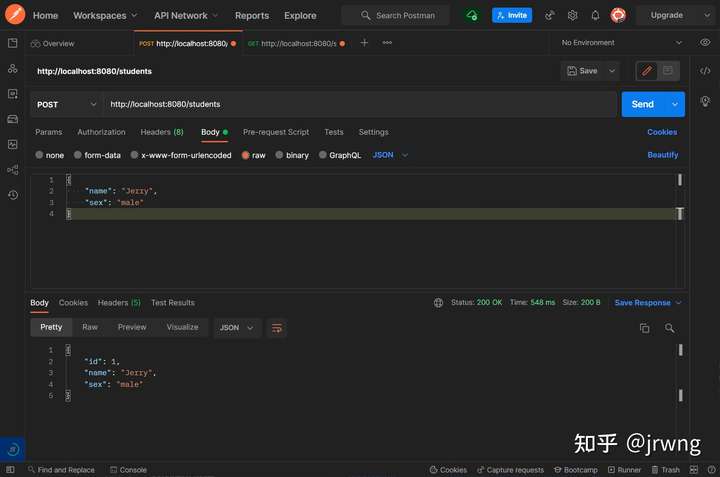Select the comment mode icon beside pencil
This screenshot has width=720, height=477.
(668, 71)
